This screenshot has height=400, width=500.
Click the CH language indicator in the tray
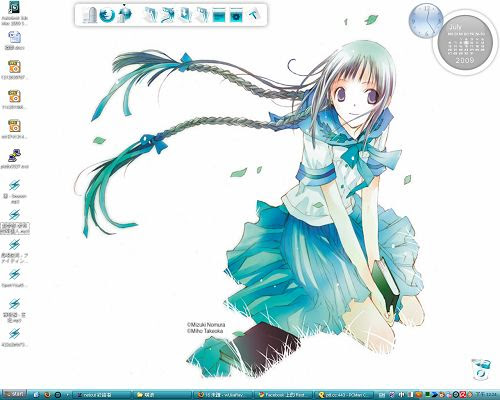tap(382, 395)
